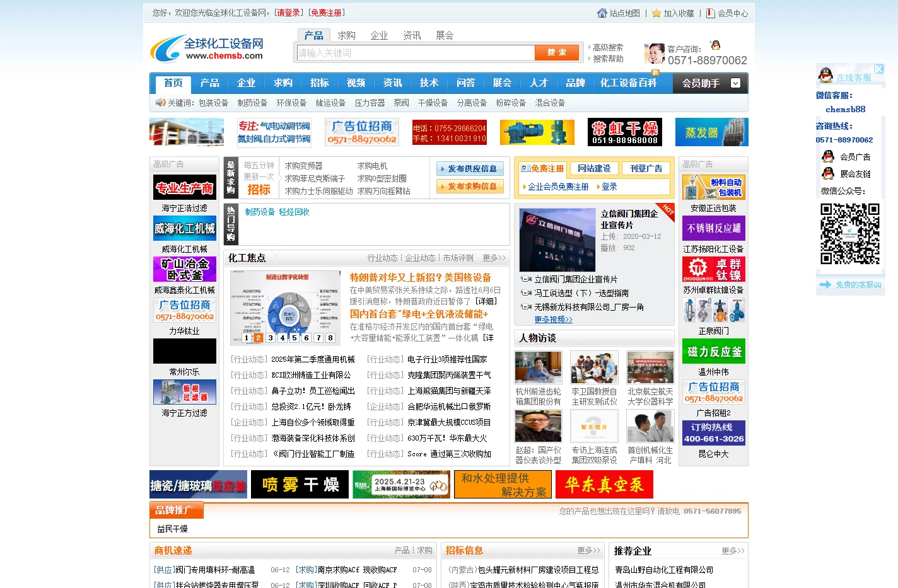
Task: Open the 立信阀门集团 video thumbnail
Action: (557, 240)
